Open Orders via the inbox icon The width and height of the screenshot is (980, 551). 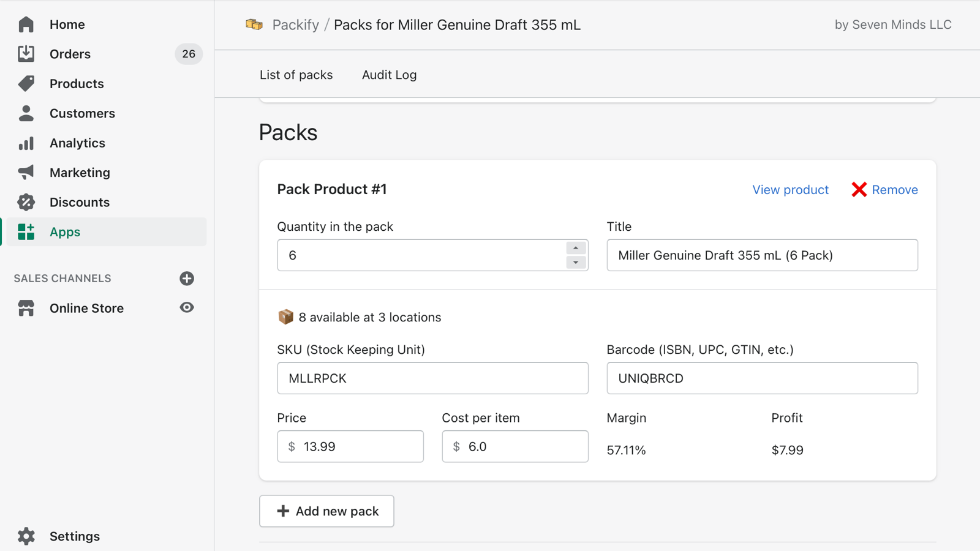click(x=26, y=54)
